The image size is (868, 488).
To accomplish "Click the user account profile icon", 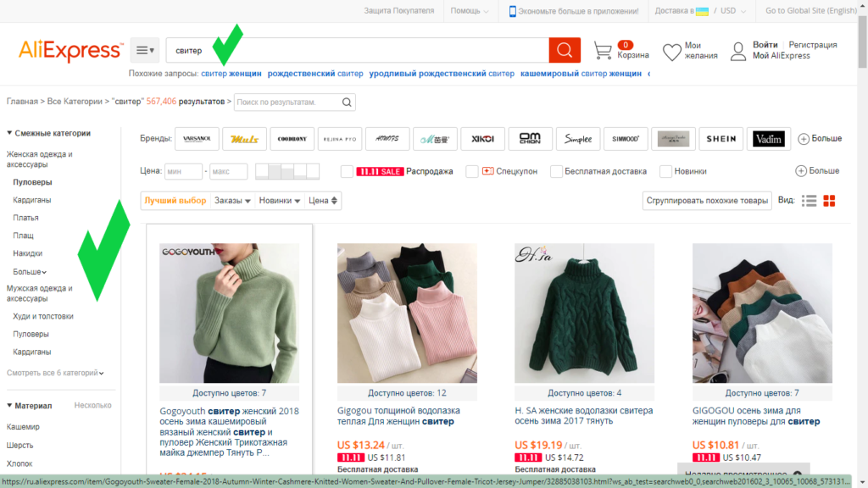I will point(737,51).
